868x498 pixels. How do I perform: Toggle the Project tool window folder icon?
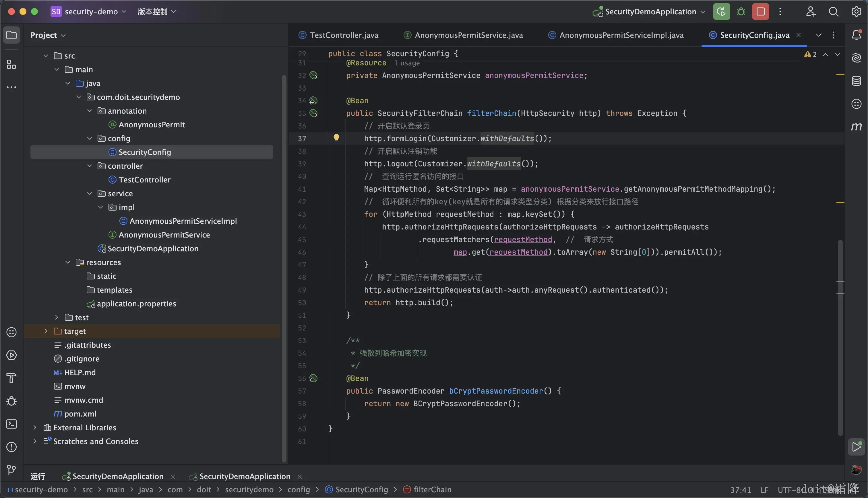[x=12, y=35]
